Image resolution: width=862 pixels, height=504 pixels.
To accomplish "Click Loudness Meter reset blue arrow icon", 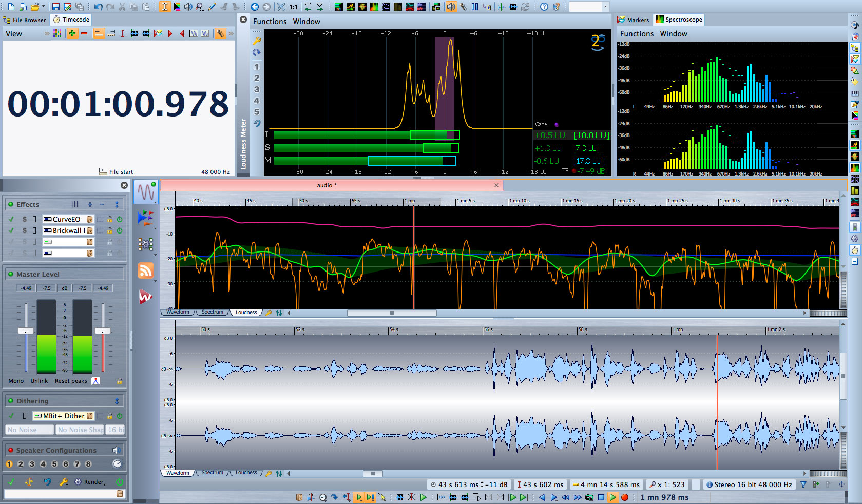I will pyautogui.click(x=257, y=52).
